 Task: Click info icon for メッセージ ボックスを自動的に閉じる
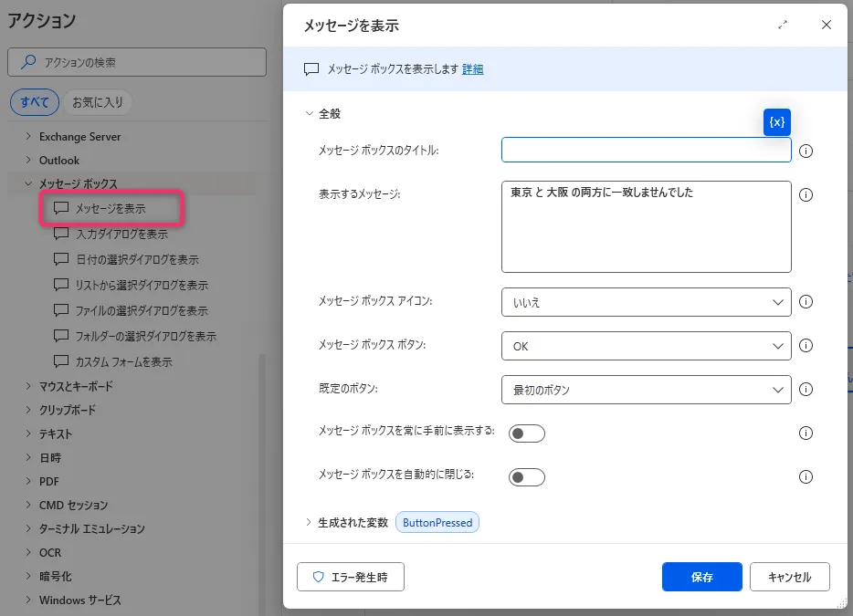coord(806,476)
